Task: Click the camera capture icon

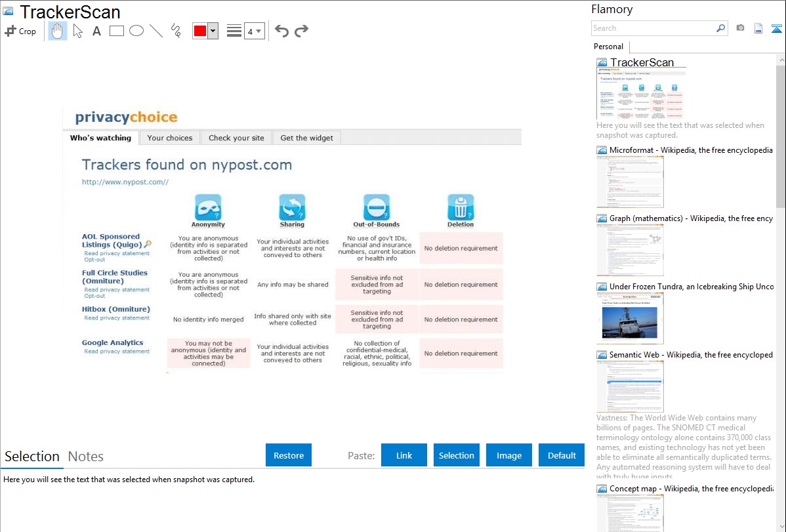Action: pos(740,28)
